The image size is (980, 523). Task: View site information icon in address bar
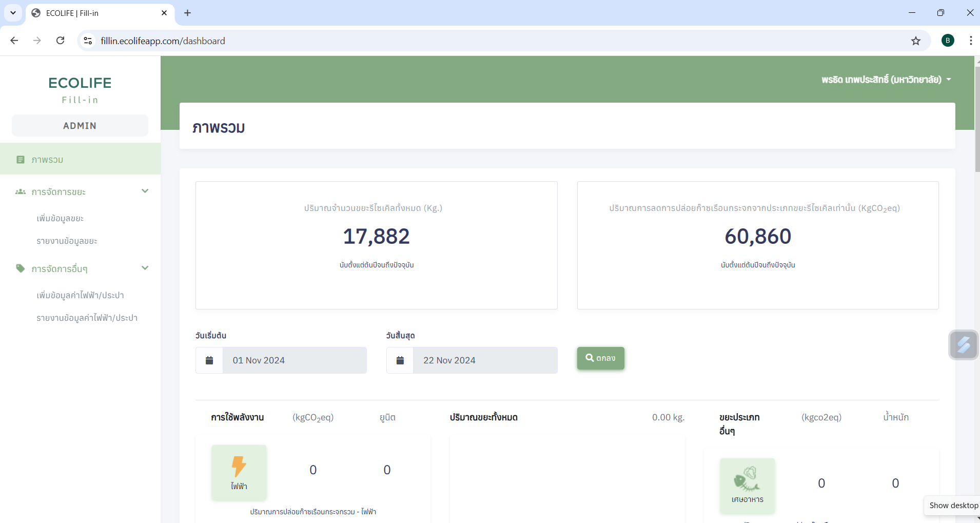[x=88, y=41]
